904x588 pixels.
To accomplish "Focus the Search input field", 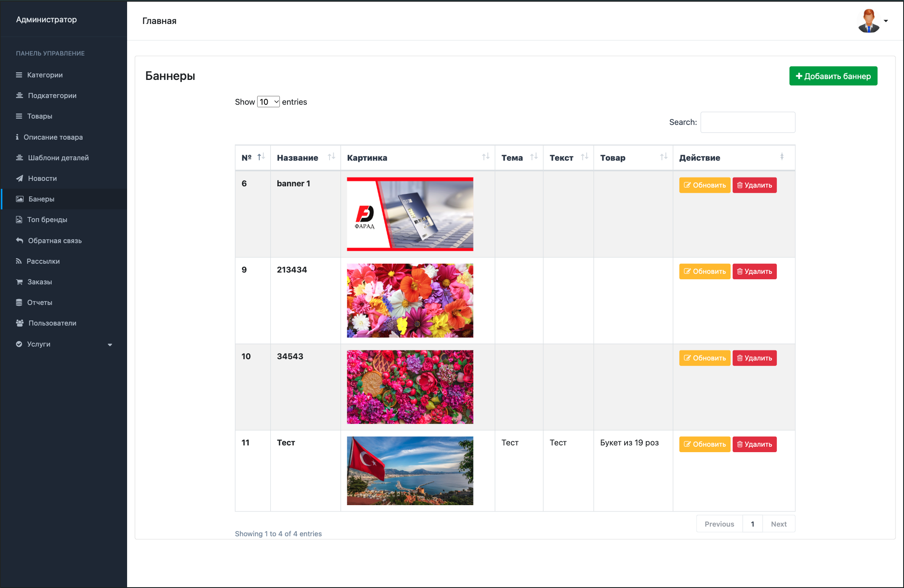I will coord(748,122).
